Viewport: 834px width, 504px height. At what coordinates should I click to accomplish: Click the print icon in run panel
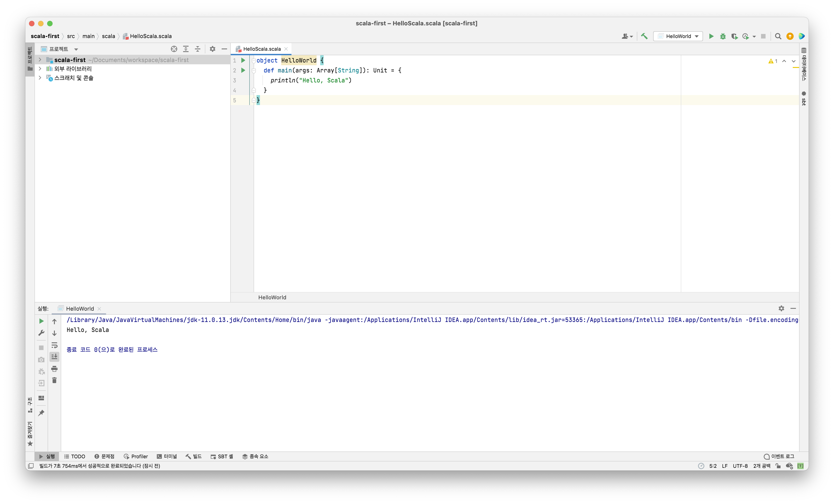(x=54, y=369)
